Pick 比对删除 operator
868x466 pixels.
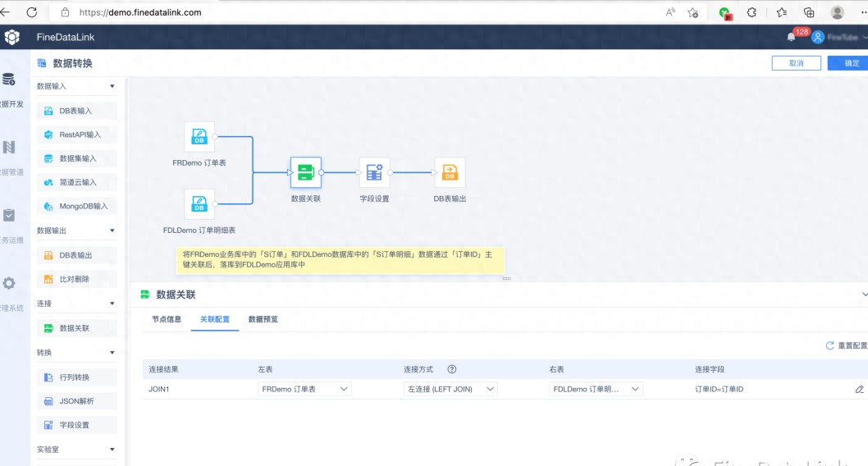77,279
